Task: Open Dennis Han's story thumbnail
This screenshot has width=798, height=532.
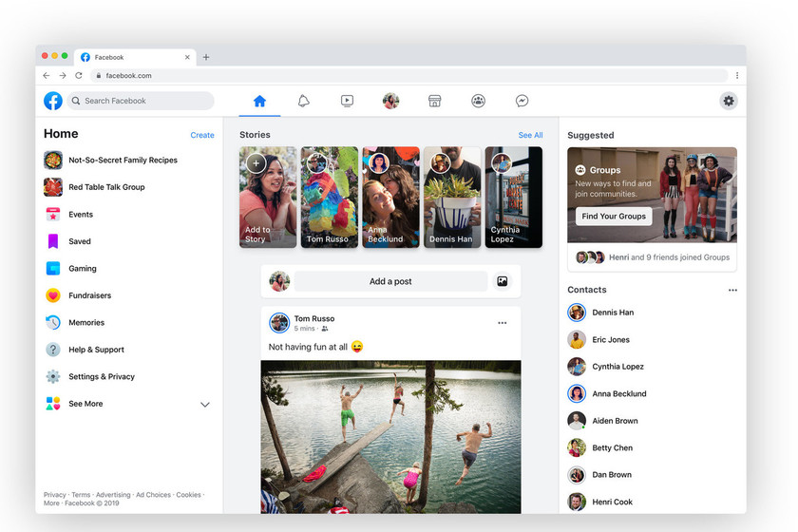Action: pyautogui.click(x=452, y=197)
